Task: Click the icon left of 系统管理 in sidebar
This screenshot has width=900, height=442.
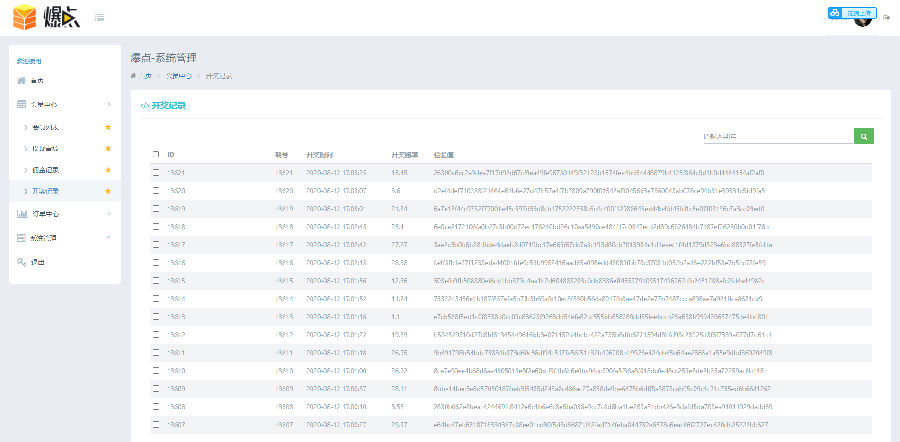Action: pyautogui.click(x=22, y=238)
